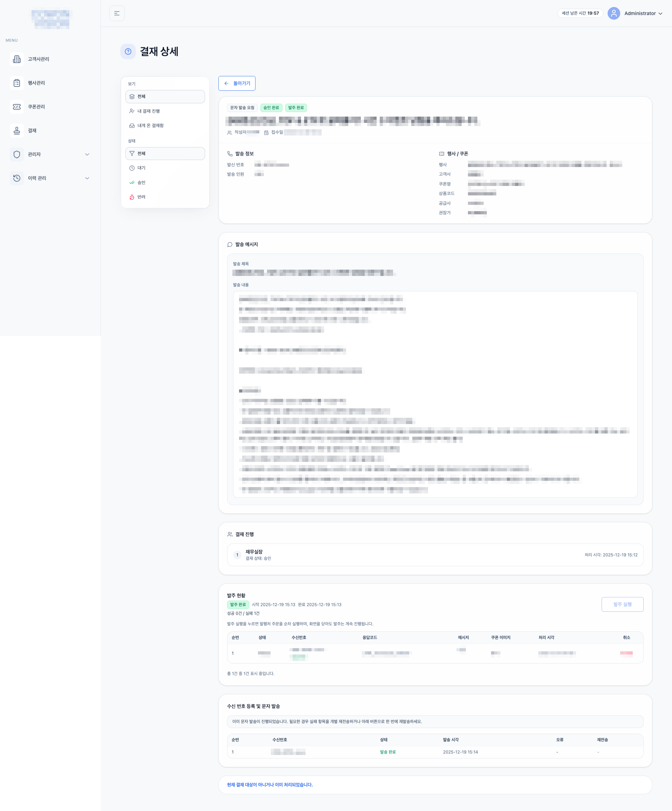Click the 이력 관리 history icon
This screenshot has width=672, height=811.
(16, 178)
